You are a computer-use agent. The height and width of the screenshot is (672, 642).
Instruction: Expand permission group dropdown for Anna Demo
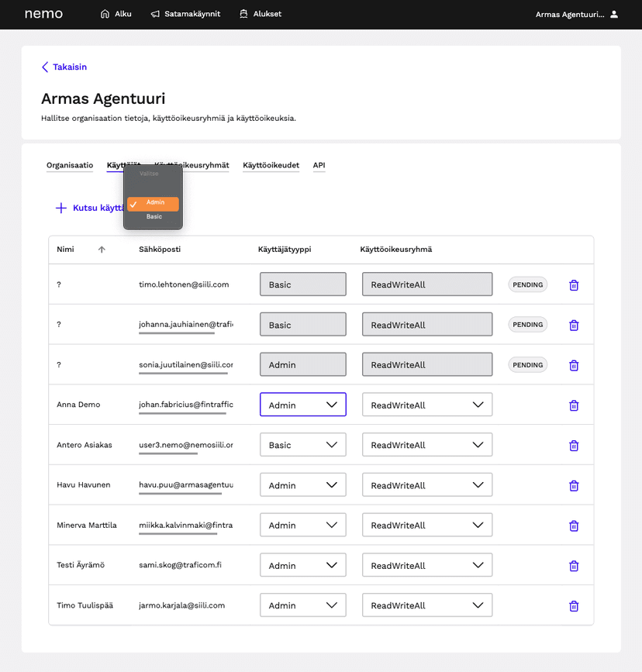point(426,405)
